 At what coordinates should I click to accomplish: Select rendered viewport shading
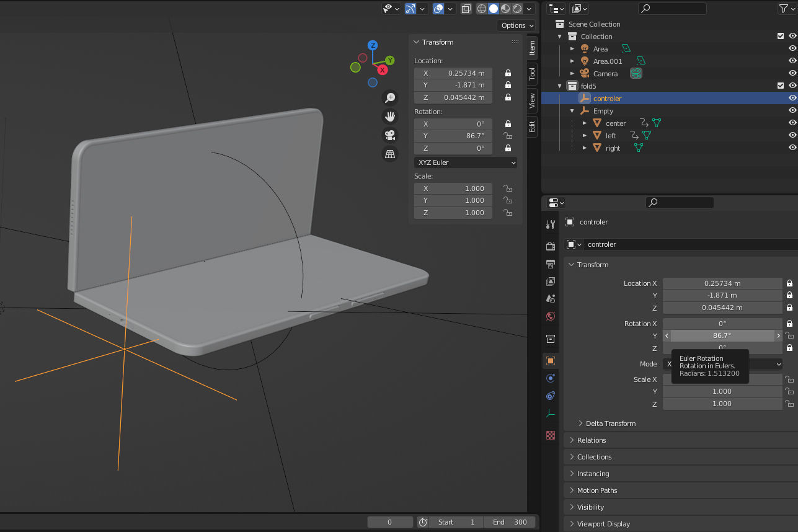point(517,9)
